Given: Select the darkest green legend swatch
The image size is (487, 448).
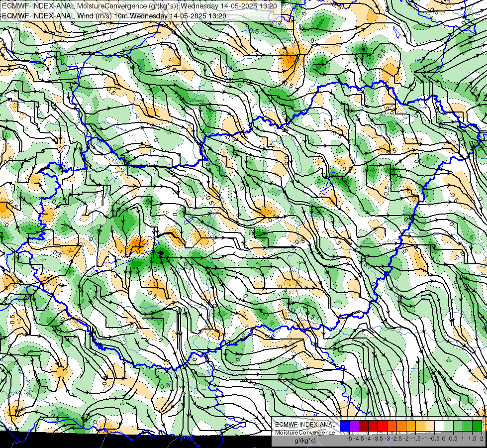Looking at the screenshot, I should click(x=477, y=426).
